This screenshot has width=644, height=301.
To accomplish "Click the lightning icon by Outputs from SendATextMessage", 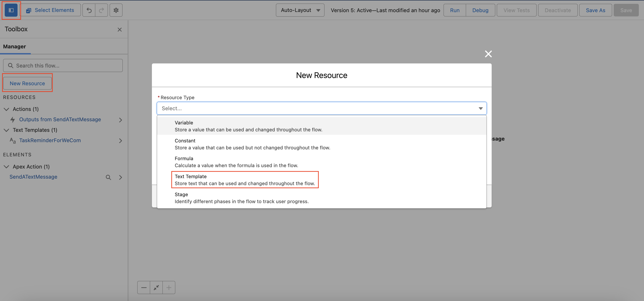I will pyautogui.click(x=13, y=120).
